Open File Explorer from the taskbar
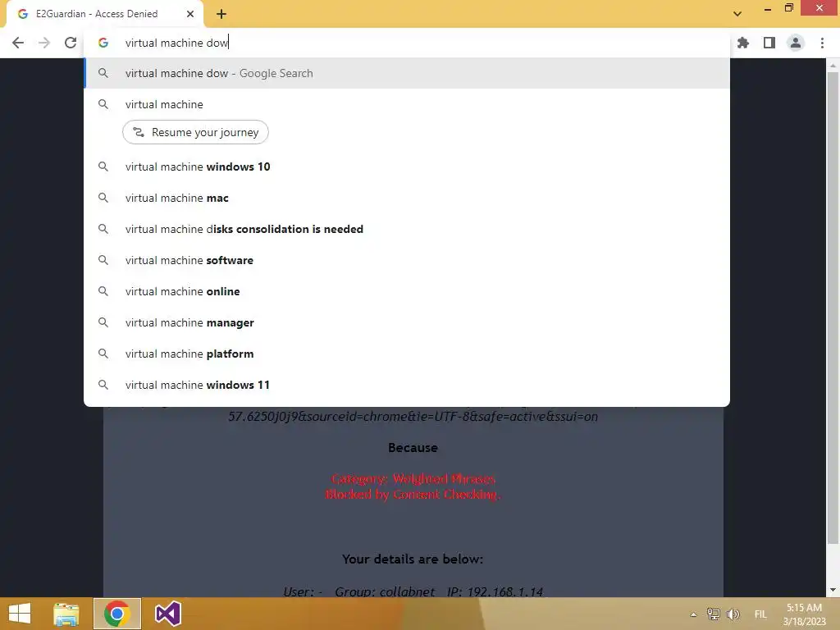Viewport: 840px width, 630px height. pyautogui.click(x=66, y=614)
